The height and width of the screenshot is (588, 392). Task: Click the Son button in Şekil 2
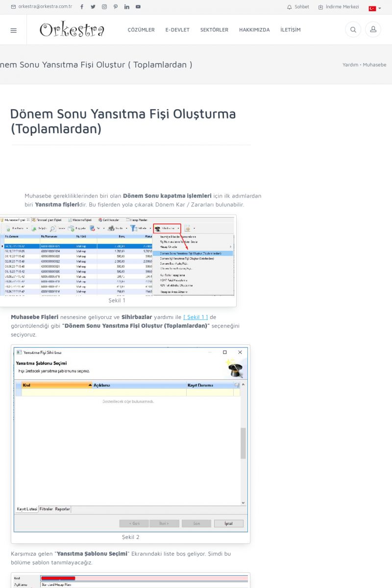(x=196, y=523)
